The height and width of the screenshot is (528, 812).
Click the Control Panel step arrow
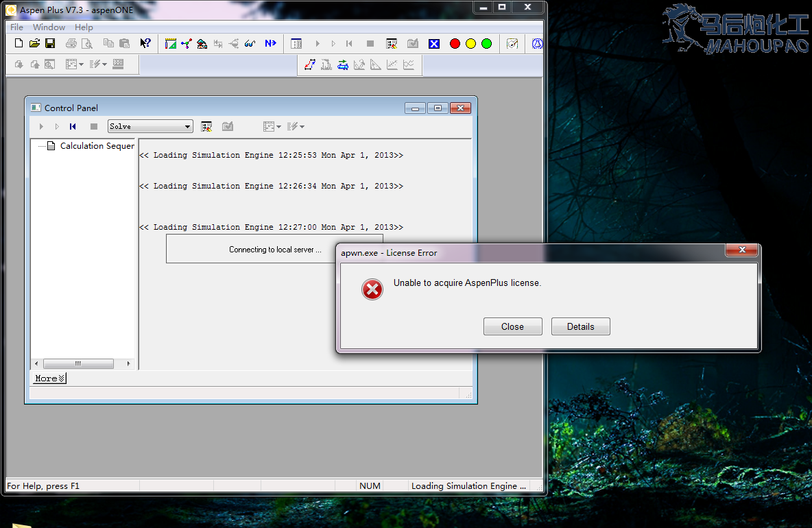57,126
